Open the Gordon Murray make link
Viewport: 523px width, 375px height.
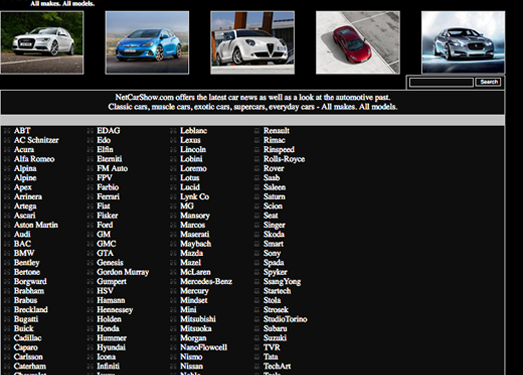click(x=123, y=272)
